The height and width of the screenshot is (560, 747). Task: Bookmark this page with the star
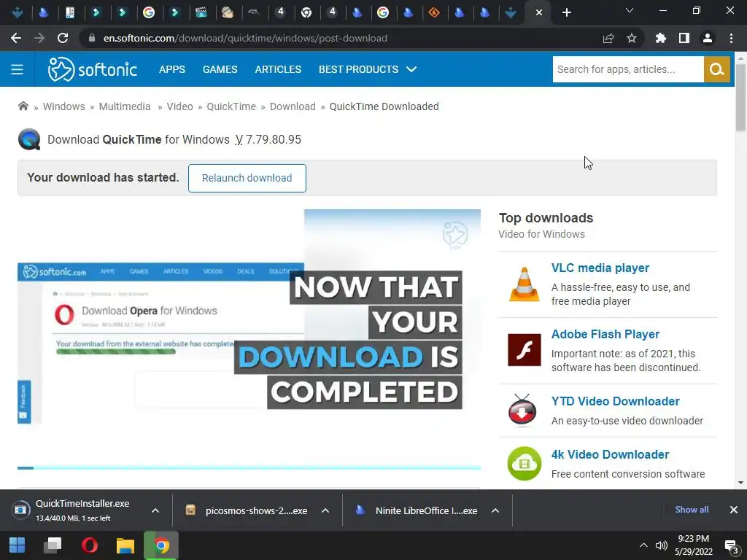pyautogui.click(x=632, y=38)
